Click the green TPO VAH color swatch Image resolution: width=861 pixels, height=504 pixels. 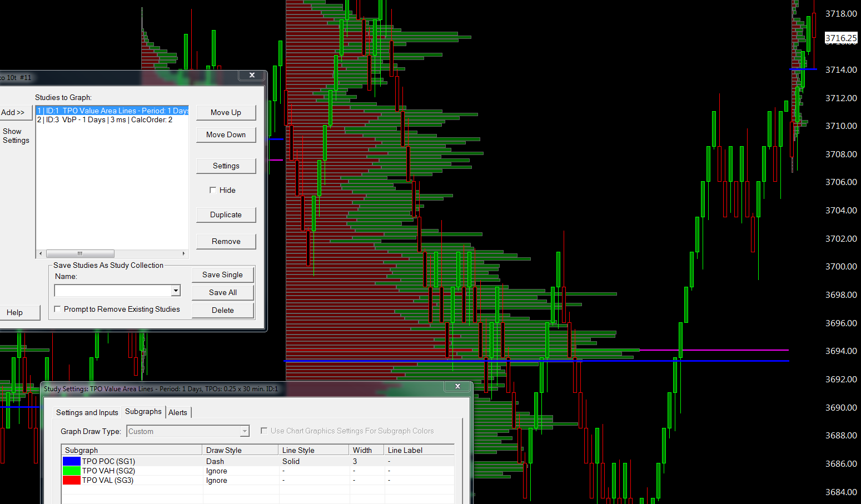coord(72,471)
